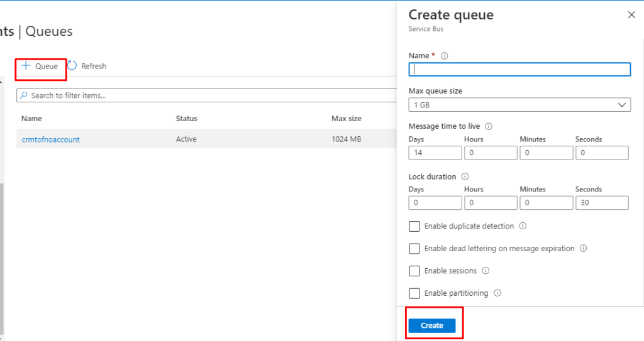Open the Name field info icon

(445, 56)
